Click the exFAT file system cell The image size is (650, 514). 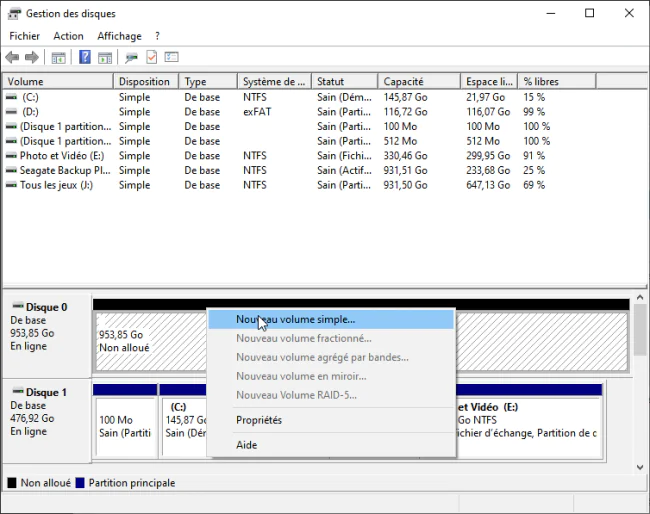coord(257,112)
